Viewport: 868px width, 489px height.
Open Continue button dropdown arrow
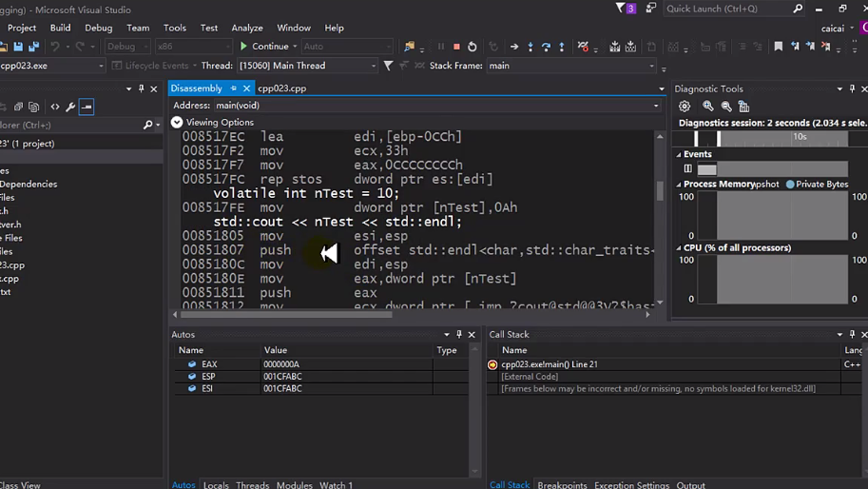click(295, 47)
